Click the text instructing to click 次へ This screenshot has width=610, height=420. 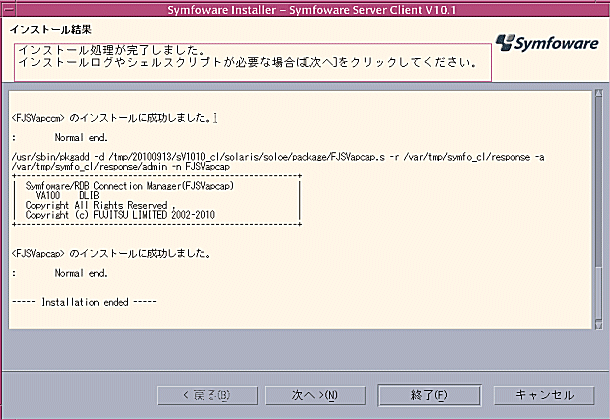coord(247,62)
